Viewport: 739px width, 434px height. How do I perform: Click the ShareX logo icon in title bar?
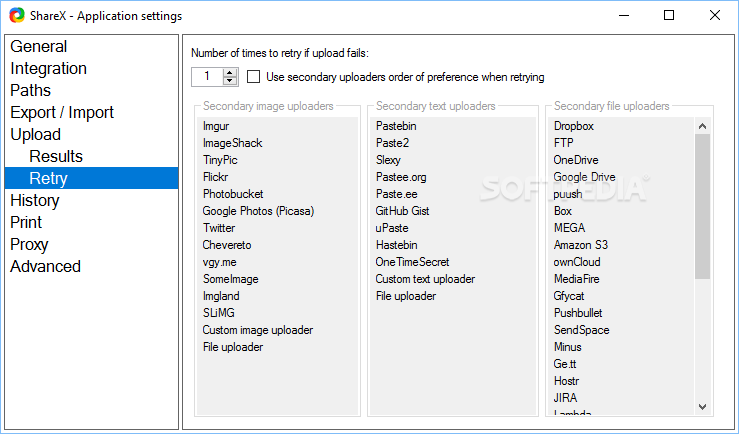pyautogui.click(x=16, y=16)
